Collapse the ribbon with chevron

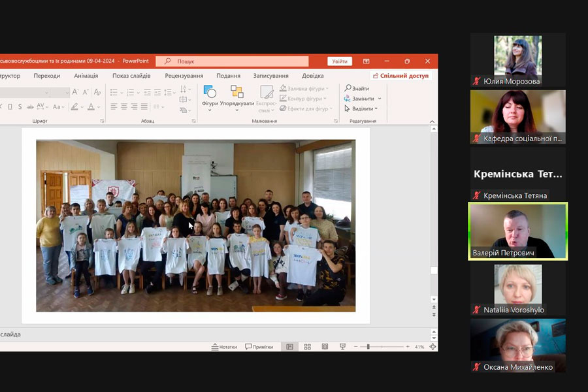pos(431,121)
